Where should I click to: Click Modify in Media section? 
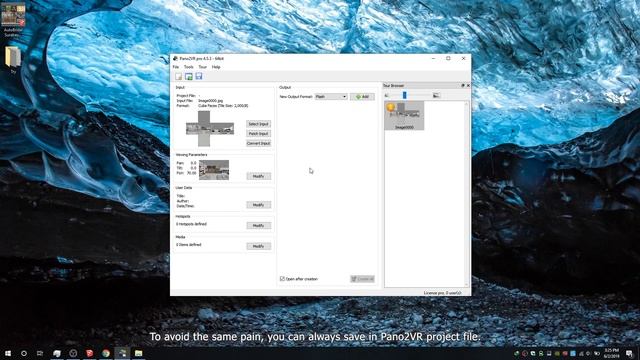coord(258,246)
